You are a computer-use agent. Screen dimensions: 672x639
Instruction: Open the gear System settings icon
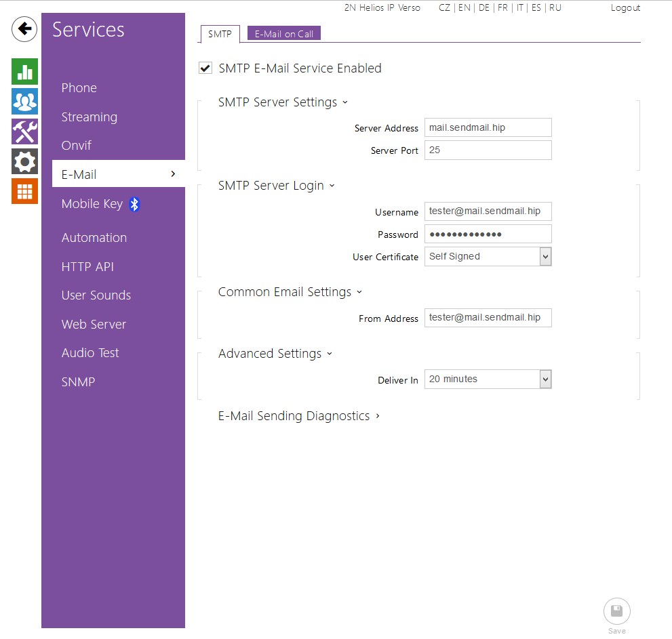pos(24,161)
